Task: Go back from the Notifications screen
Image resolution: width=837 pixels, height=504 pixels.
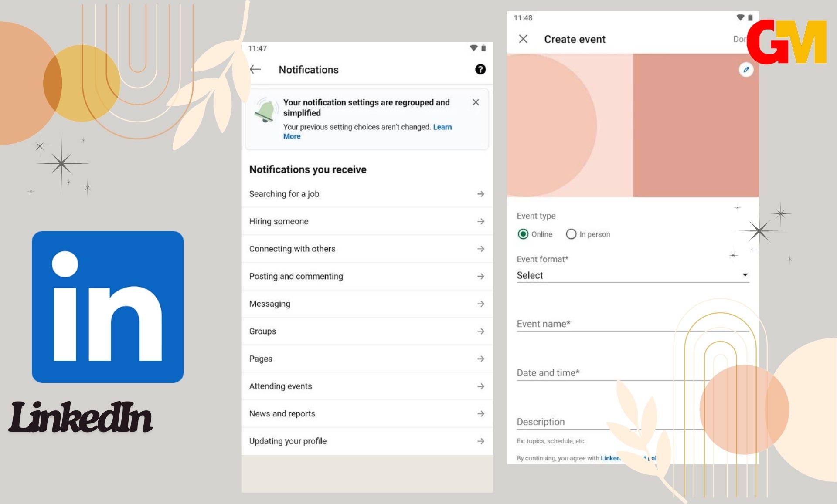Action: coord(255,69)
